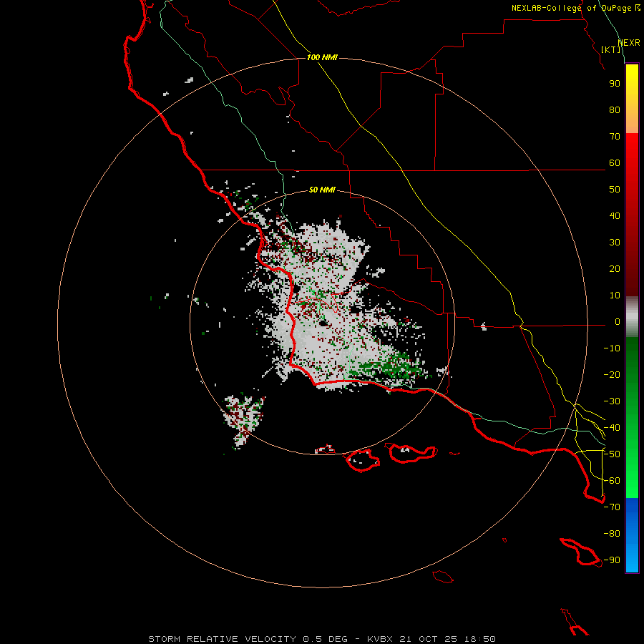This screenshot has width=644, height=644.
Task: Click the "30" value on the velocity scale
Action: tap(615, 243)
